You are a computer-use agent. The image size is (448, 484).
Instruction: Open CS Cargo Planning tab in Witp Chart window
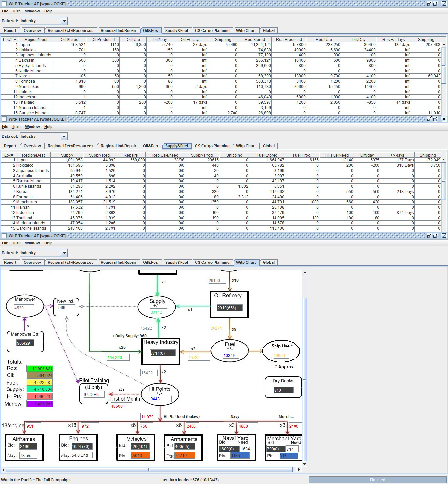click(x=212, y=263)
